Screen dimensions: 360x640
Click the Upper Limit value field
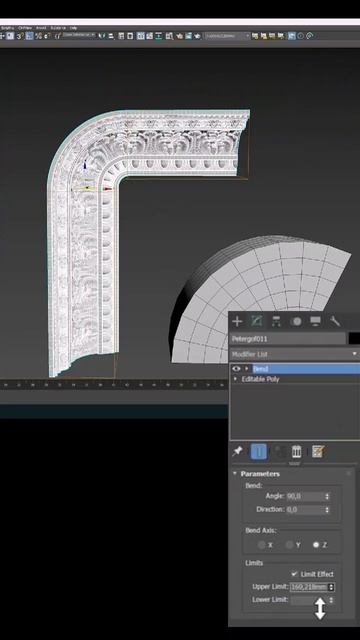tap(309, 587)
